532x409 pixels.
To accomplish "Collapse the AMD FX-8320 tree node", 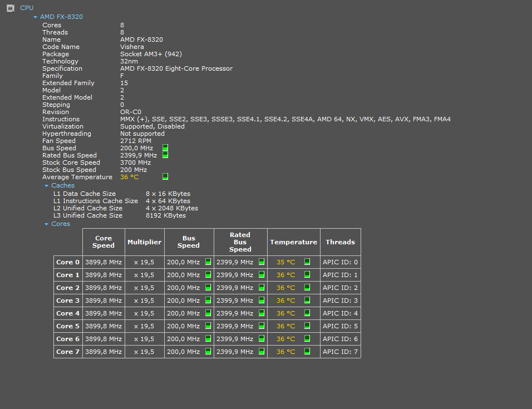I will [x=35, y=17].
